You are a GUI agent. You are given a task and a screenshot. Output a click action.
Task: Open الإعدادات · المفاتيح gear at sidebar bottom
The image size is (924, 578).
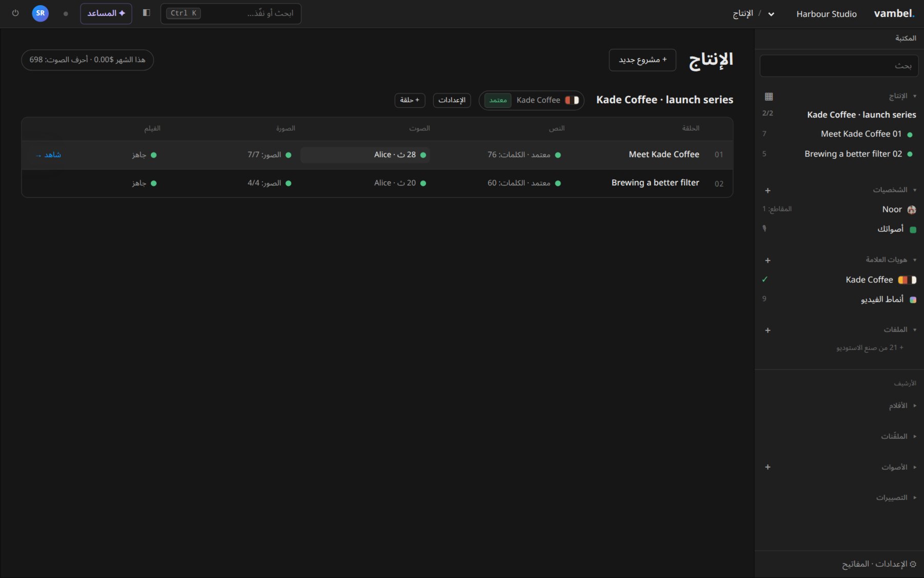[x=879, y=564]
